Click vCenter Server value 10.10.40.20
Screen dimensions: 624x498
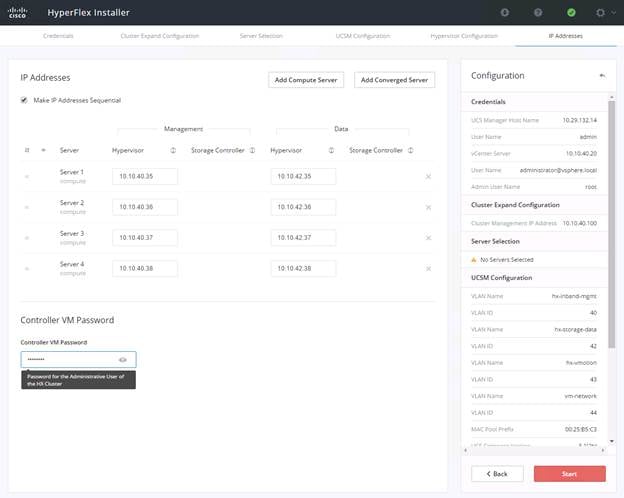tap(581, 153)
